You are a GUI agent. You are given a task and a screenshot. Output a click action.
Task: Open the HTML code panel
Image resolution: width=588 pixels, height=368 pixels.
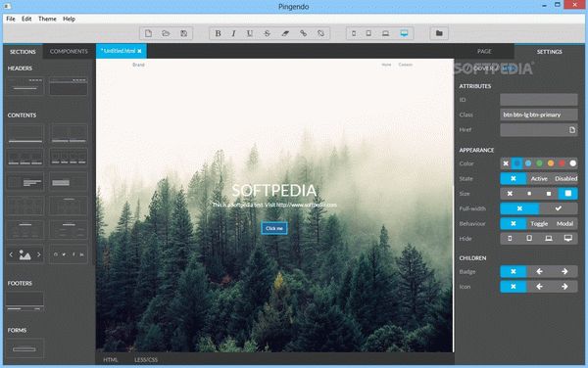[x=111, y=360]
